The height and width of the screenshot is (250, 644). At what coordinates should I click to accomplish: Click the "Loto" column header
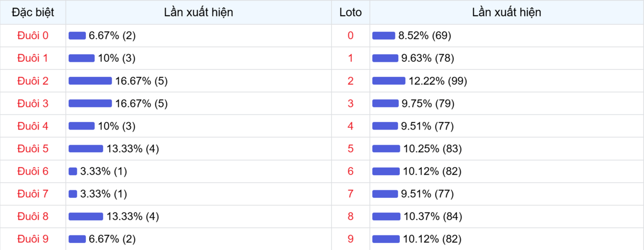[350, 12]
